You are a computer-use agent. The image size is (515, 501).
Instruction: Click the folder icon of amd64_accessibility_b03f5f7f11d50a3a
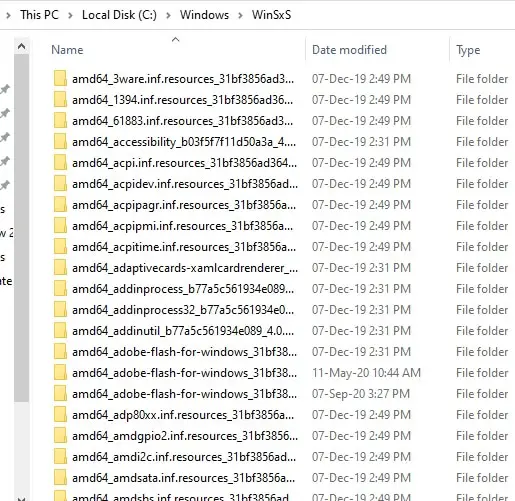coord(60,142)
